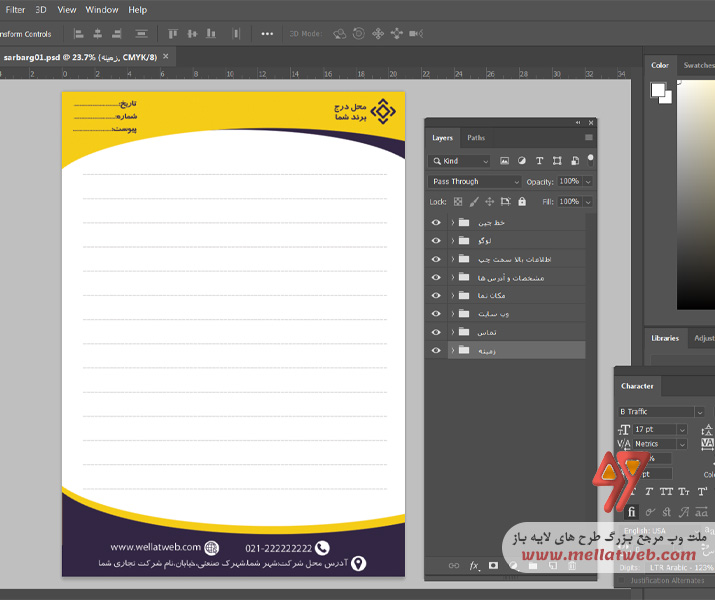Switch to the Paths tab
This screenshot has height=600, width=715.
476,138
